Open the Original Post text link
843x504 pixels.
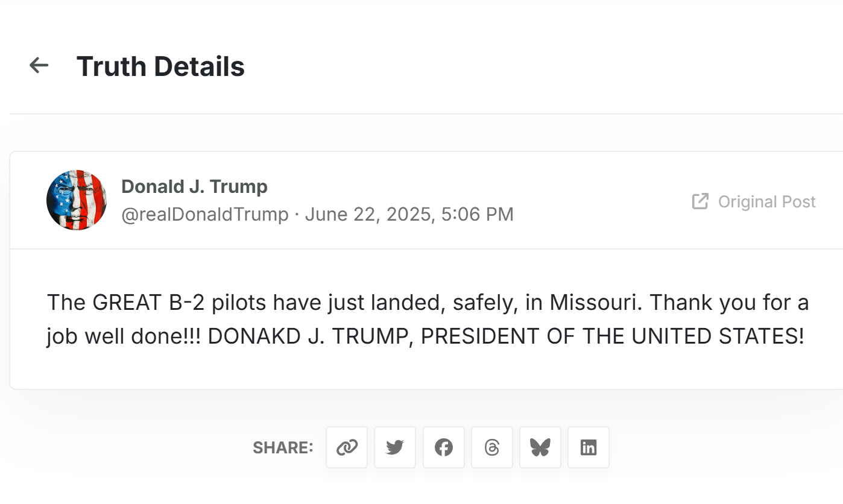766,201
